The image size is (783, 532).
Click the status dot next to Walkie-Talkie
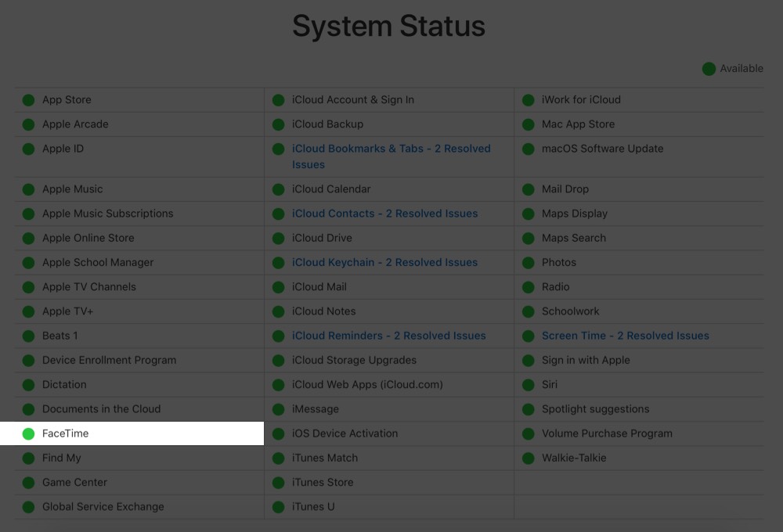[x=529, y=458]
